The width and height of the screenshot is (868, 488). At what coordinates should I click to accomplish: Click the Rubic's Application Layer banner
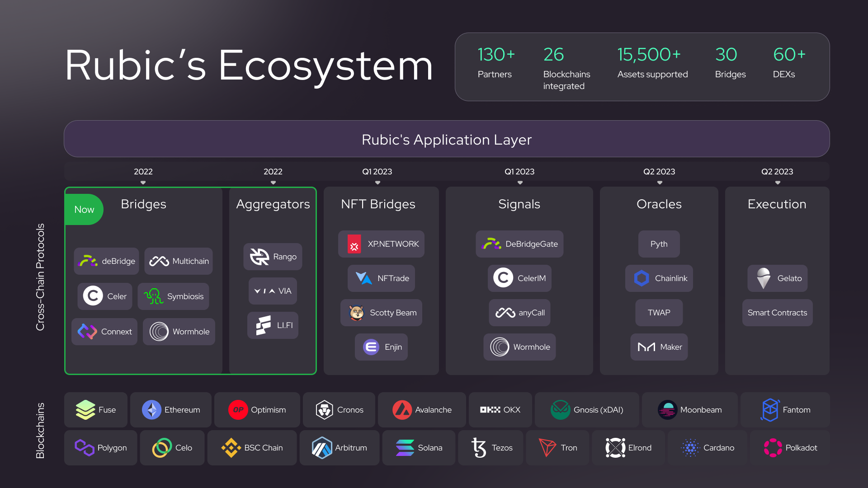(447, 139)
